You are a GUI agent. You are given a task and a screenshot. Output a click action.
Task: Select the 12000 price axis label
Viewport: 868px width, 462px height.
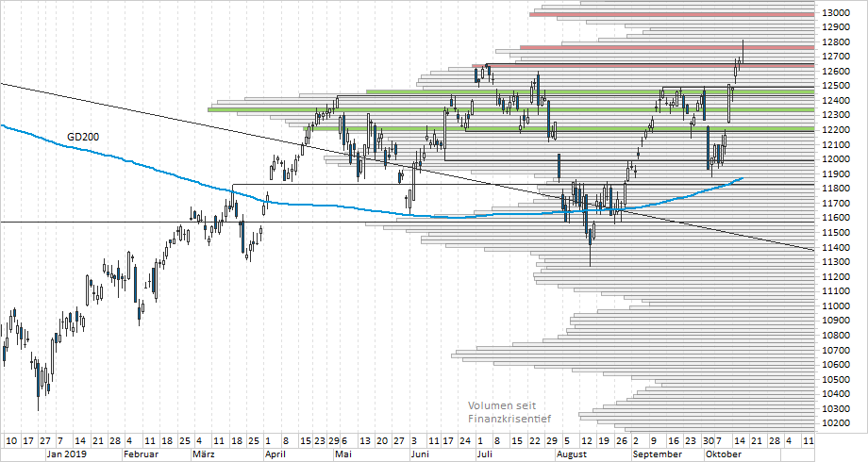(836, 159)
